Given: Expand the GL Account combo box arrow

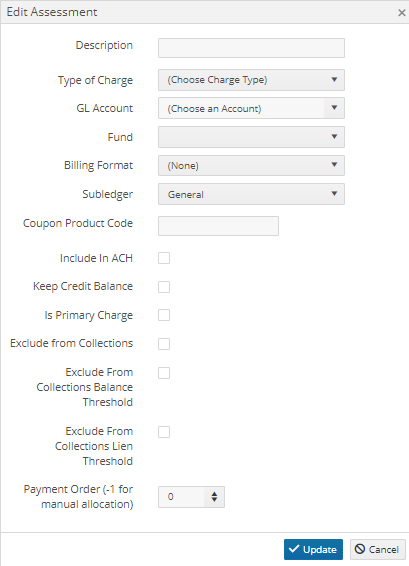Looking at the screenshot, I should (x=334, y=108).
